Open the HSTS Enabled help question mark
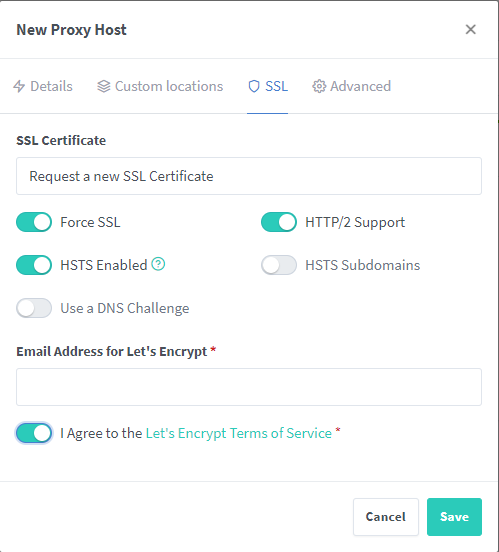499x552 pixels. [x=158, y=264]
